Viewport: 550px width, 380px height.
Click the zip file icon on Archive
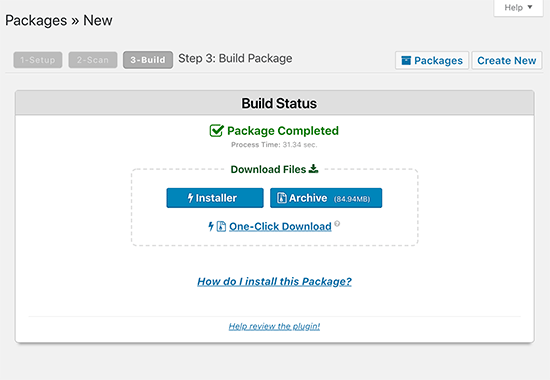click(282, 198)
